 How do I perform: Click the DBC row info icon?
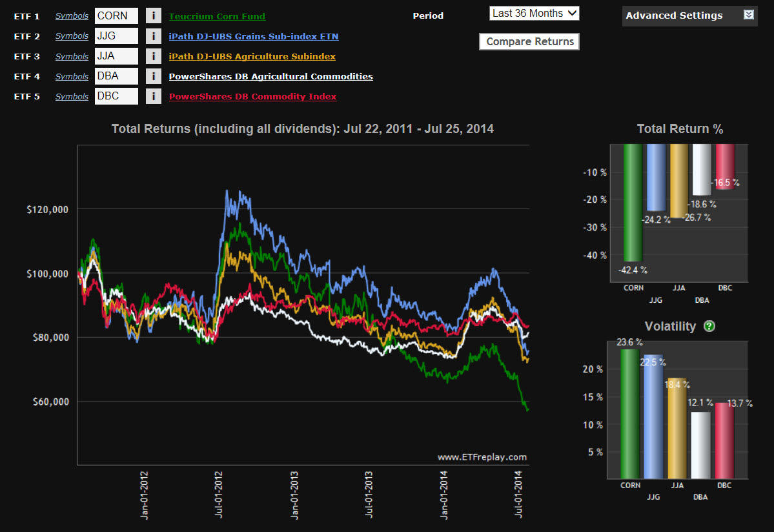153,97
